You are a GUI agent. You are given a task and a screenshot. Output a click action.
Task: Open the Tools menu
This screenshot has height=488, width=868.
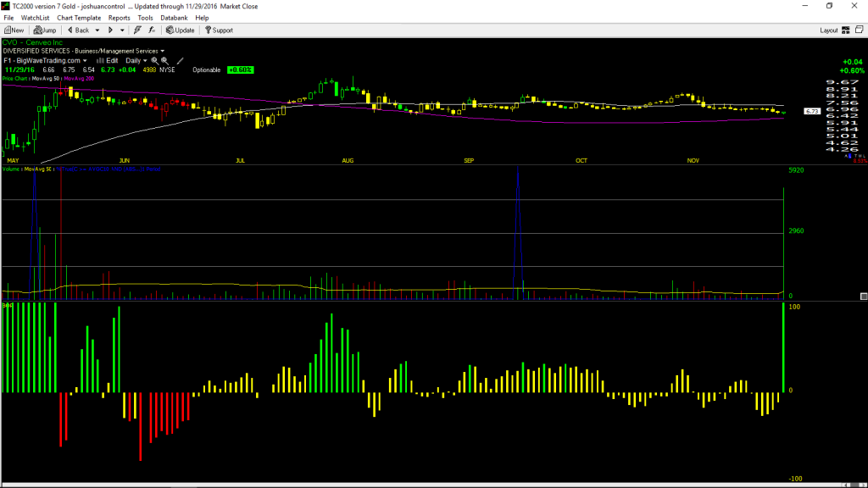click(x=145, y=18)
